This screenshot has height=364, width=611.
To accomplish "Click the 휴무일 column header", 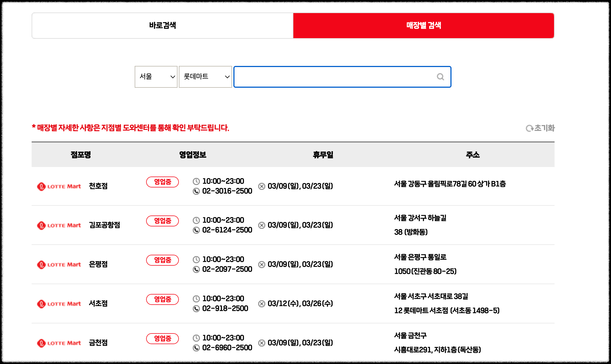I will (323, 155).
